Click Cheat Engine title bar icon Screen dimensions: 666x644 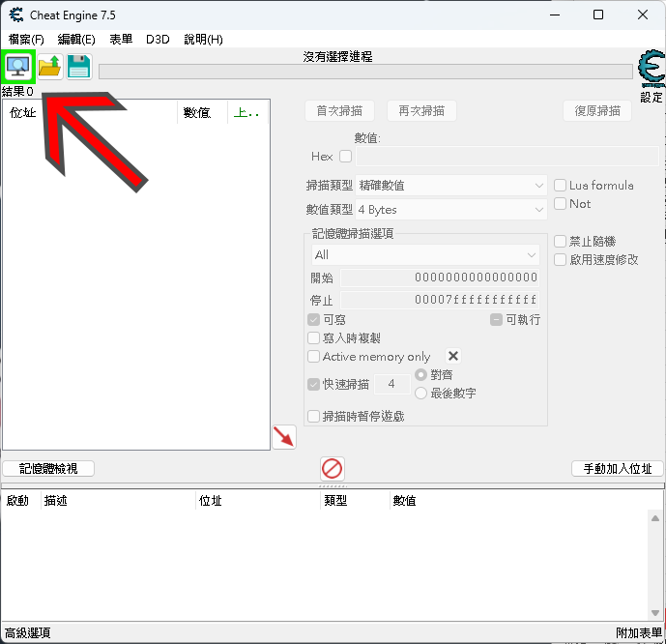pyautogui.click(x=16, y=15)
